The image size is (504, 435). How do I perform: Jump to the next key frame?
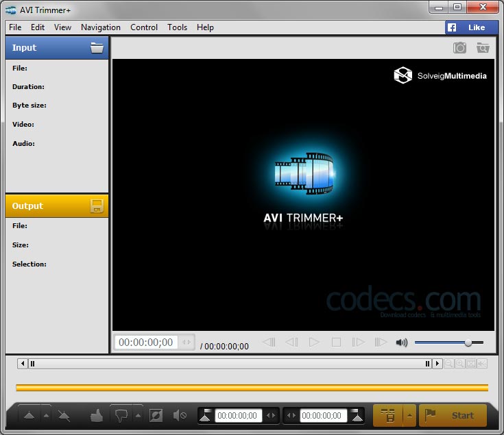coord(381,343)
